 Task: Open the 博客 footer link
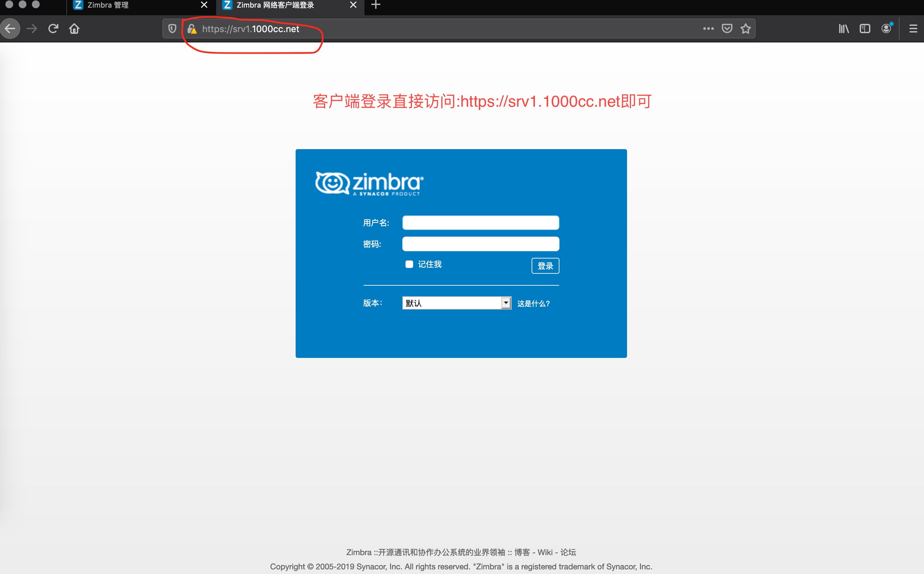[x=522, y=552]
